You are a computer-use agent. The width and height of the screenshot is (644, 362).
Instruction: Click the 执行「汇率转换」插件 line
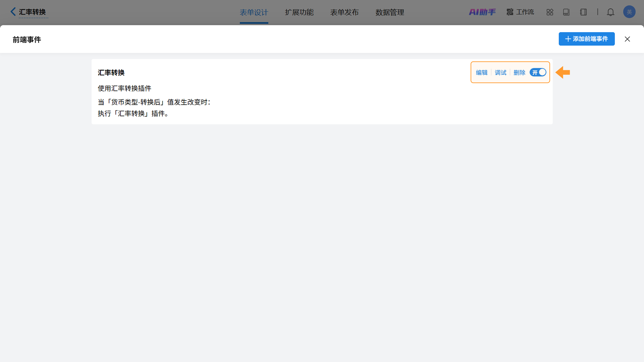pos(133,113)
